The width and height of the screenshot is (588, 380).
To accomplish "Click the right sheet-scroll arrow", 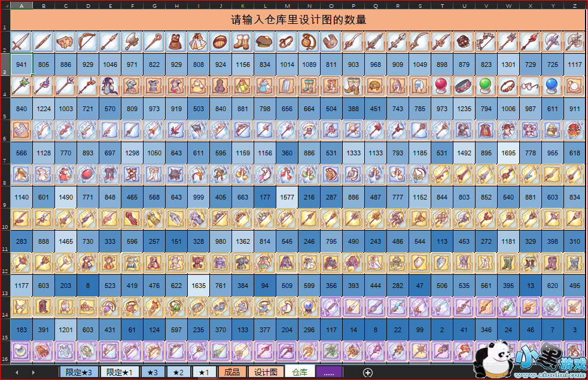I will (x=33, y=372).
